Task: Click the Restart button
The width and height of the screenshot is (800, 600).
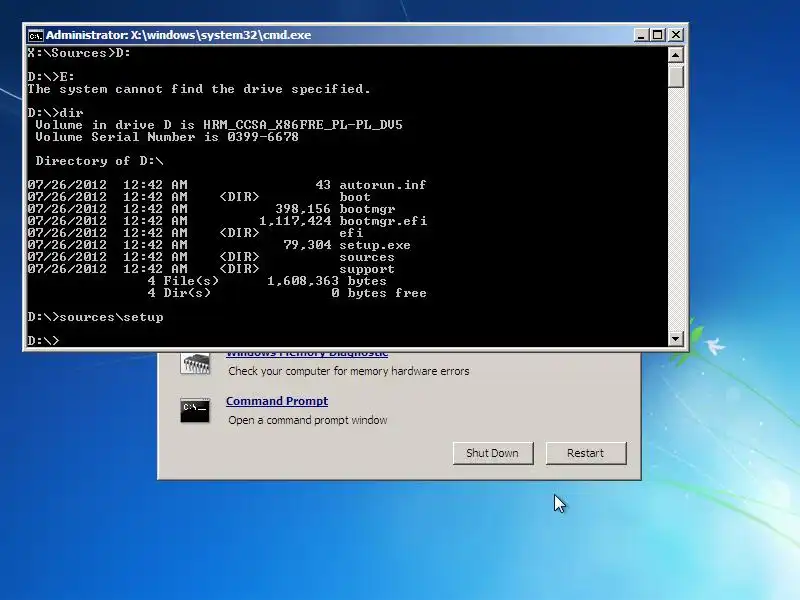Action: (586, 453)
